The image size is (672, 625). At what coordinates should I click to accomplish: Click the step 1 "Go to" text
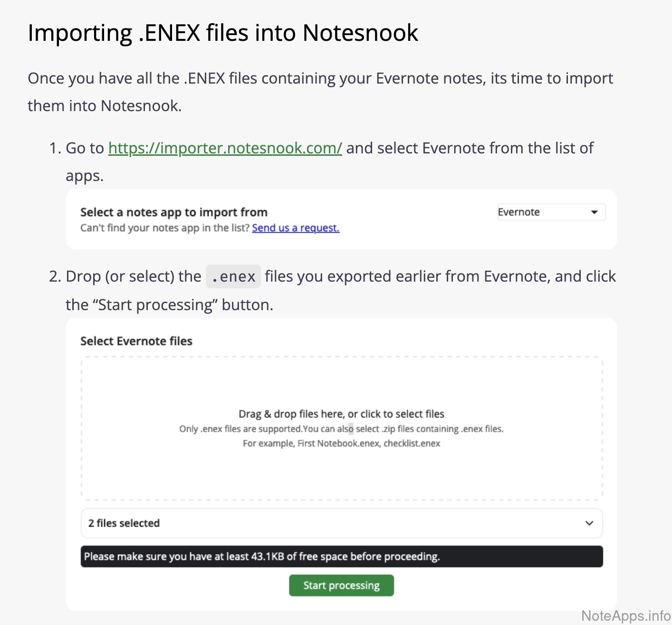click(x=85, y=148)
